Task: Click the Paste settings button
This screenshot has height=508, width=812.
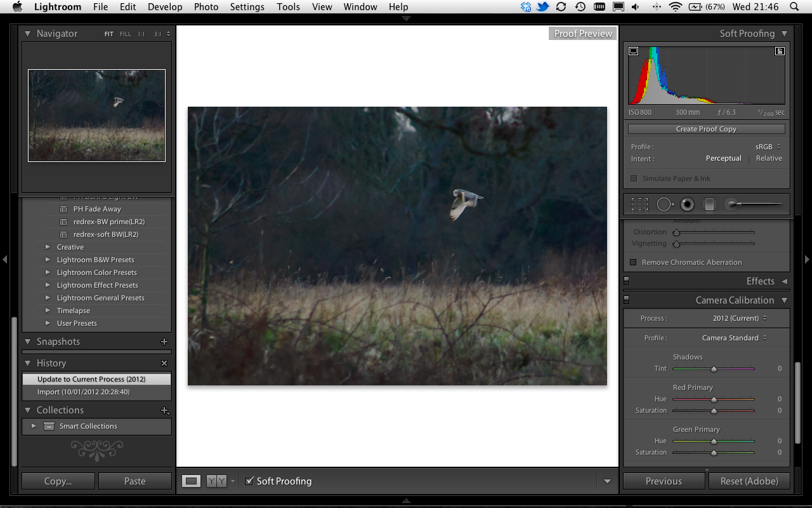Action: tap(134, 481)
